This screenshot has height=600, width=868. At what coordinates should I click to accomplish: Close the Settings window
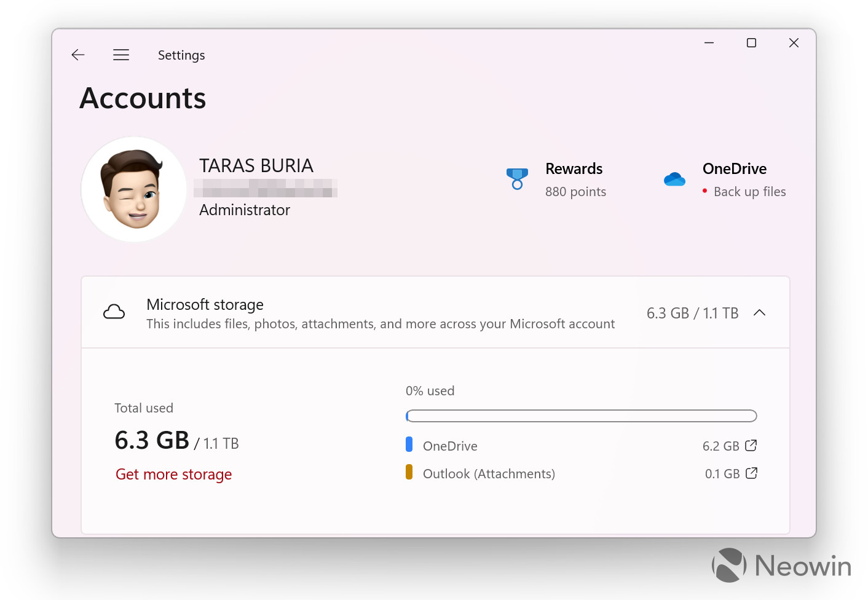coord(794,42)
